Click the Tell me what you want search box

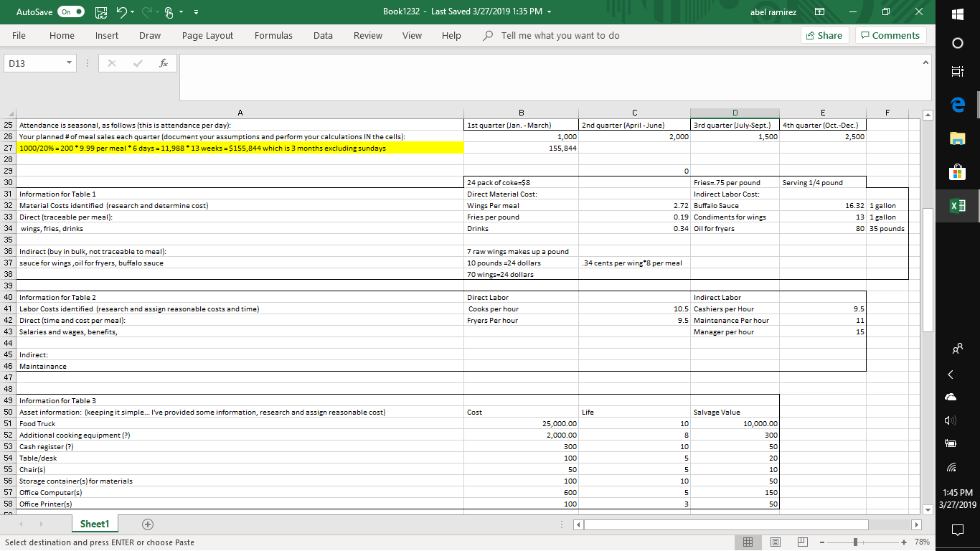pos(552,35)
